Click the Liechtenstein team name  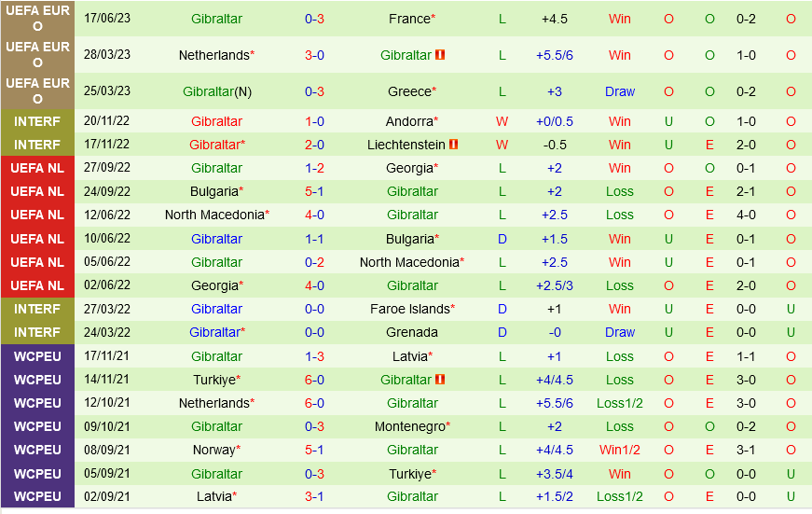click(406, 145)
